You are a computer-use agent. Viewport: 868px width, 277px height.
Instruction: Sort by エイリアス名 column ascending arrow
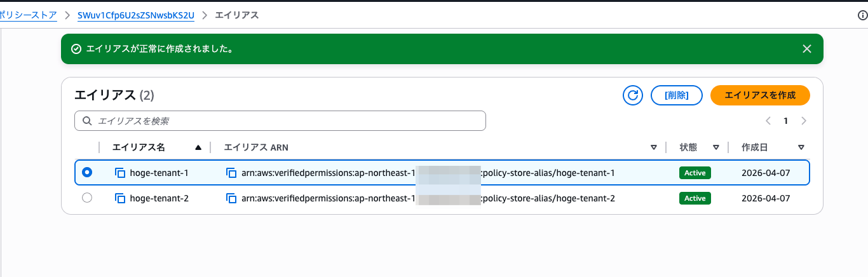point(198,147)
